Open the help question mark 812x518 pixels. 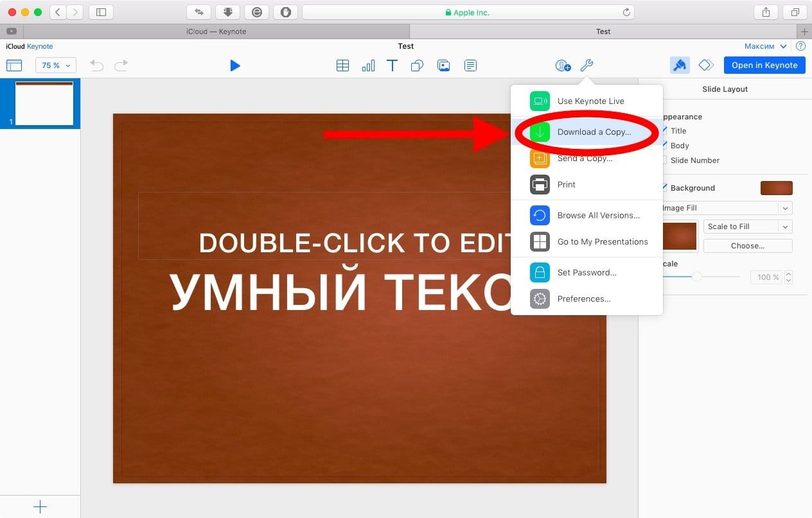800,46
